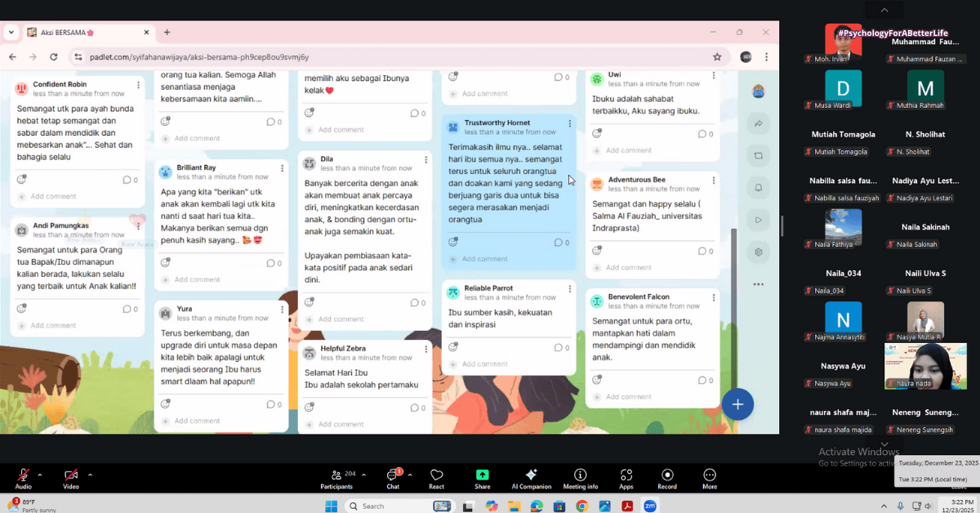The width and height of the screenshot is (980, 513).
Task: Open Padlet notifications bell icon
Action: [x=758, y=188]
